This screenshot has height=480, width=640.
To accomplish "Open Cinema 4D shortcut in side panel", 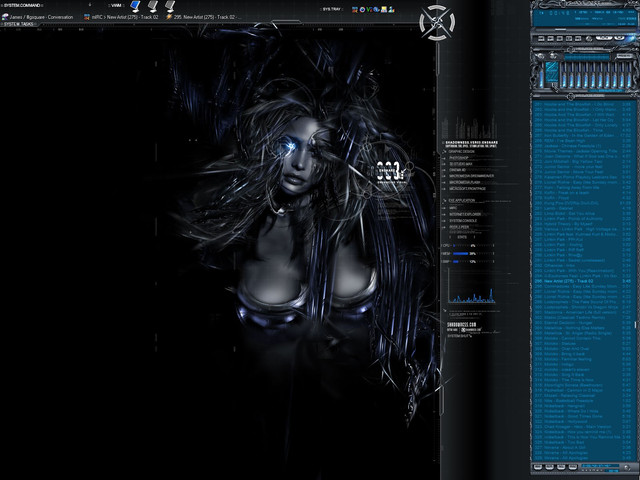I will point(457,170).
